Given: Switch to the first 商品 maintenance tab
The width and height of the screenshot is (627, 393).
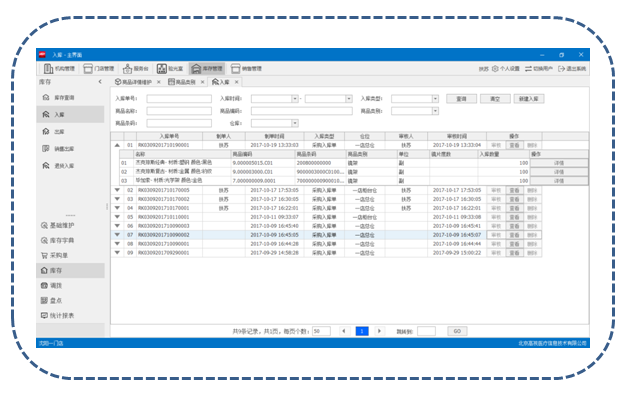Looking at the screenshot, I should [134, 82].
